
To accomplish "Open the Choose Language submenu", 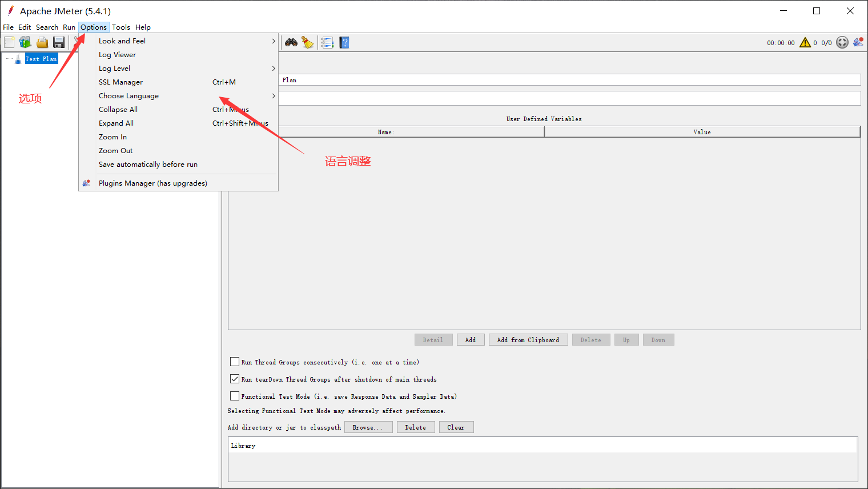I will [178, 96].
